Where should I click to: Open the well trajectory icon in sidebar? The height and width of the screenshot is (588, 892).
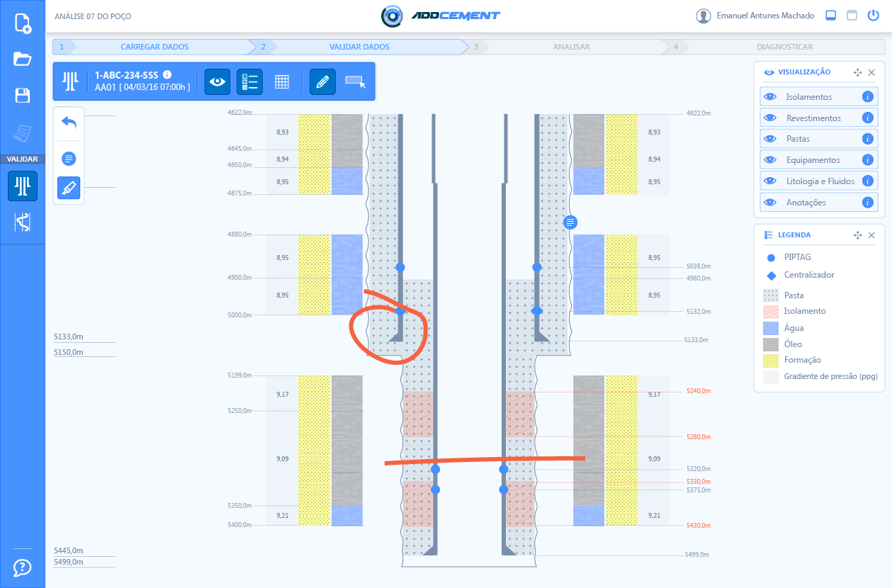(x=23, y=222)
